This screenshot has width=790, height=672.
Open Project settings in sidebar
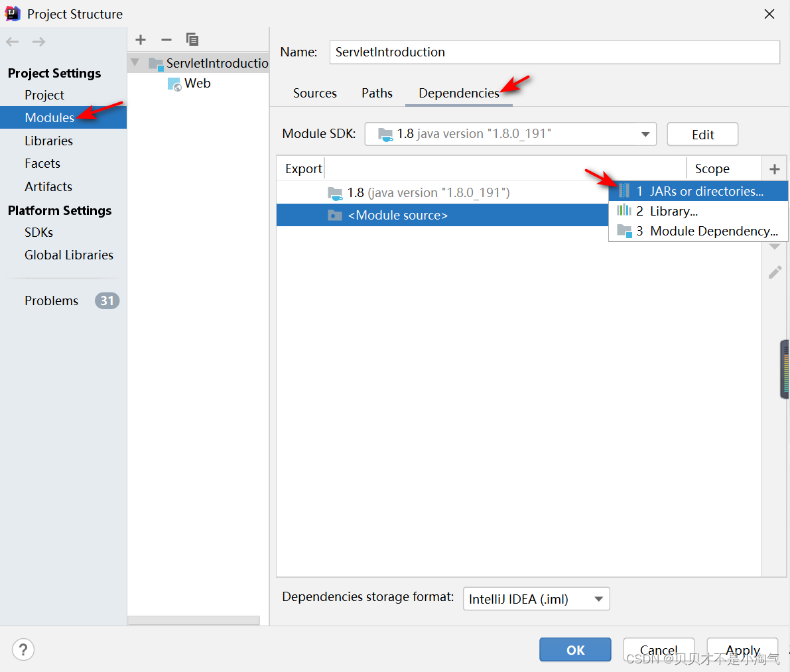[44, 96]
